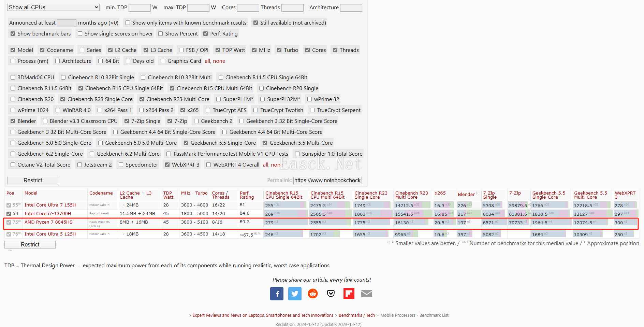Sort by Geekbench 5.5 Single-Core header
644x327 pixels.
click(549, 195)
